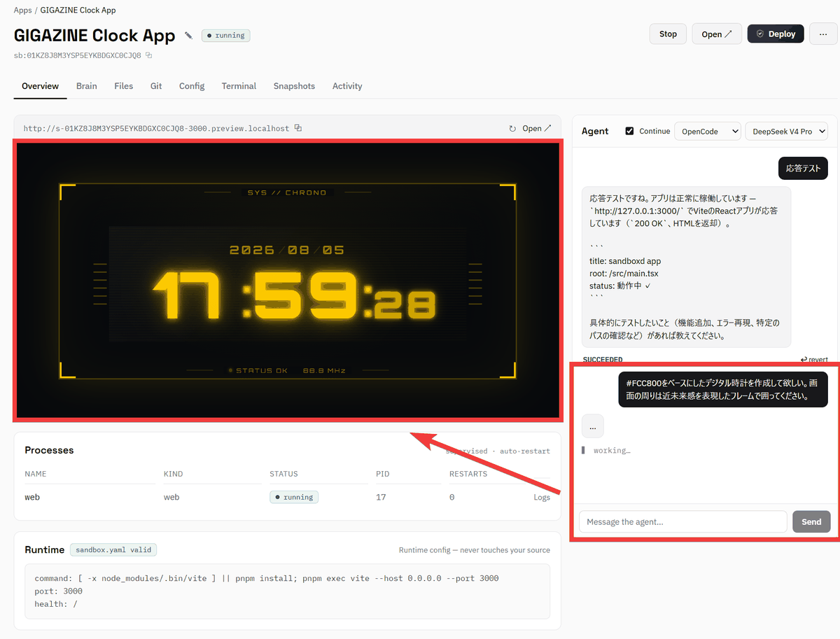Open the DeepSeek V4 Pro model dropdown
Viewport: 840px width, 639px height.
[x=786, y=131]
